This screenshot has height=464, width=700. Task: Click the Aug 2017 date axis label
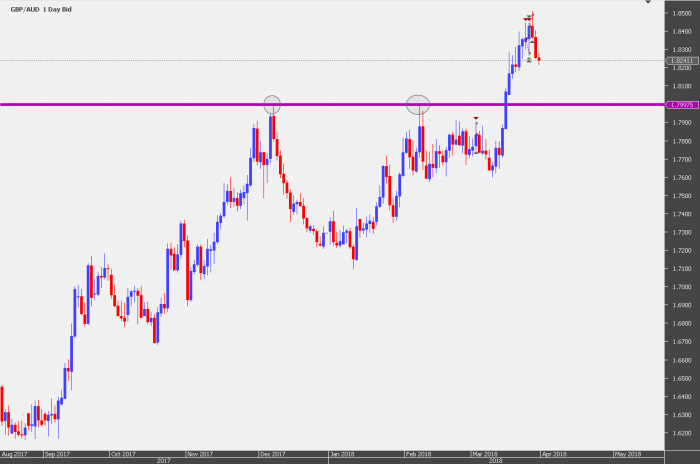[x=14, y=454]
